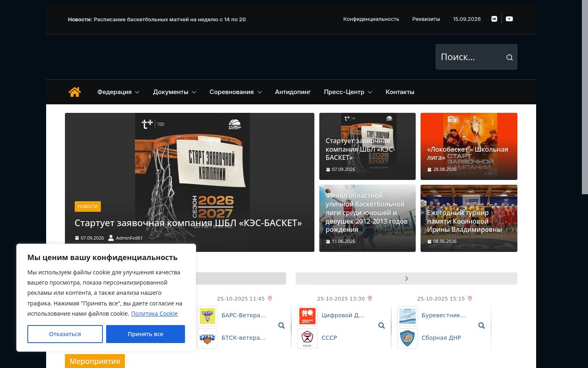The height and width of the screenshot is (368, 588).
Task: Click the Сборная ДНР team name
Action: (x=441, y=338)
